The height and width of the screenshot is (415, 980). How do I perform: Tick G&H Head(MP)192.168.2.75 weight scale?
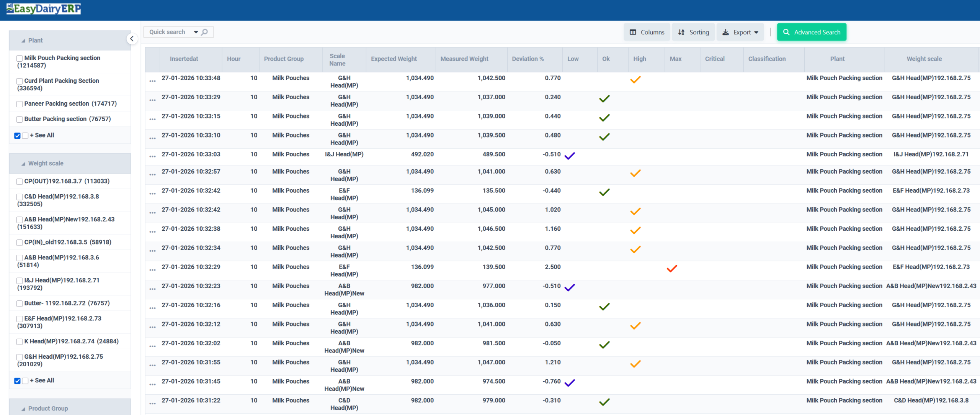coord(20,357)
